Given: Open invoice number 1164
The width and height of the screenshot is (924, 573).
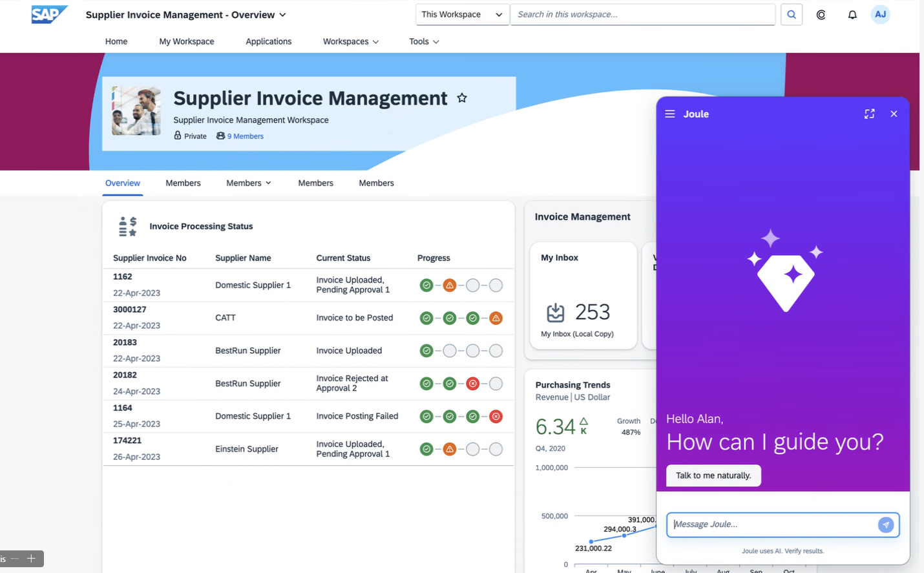Looking at the screenshot, I should tap(123, 408).
